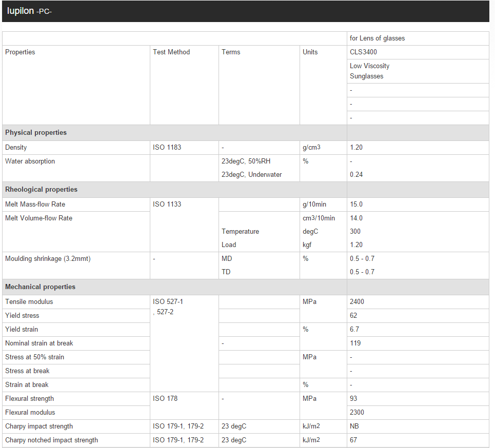This screenshot has height=448, width=495.
Task: Click the 62 yield stress value
Action: click(x=353, y=315)
